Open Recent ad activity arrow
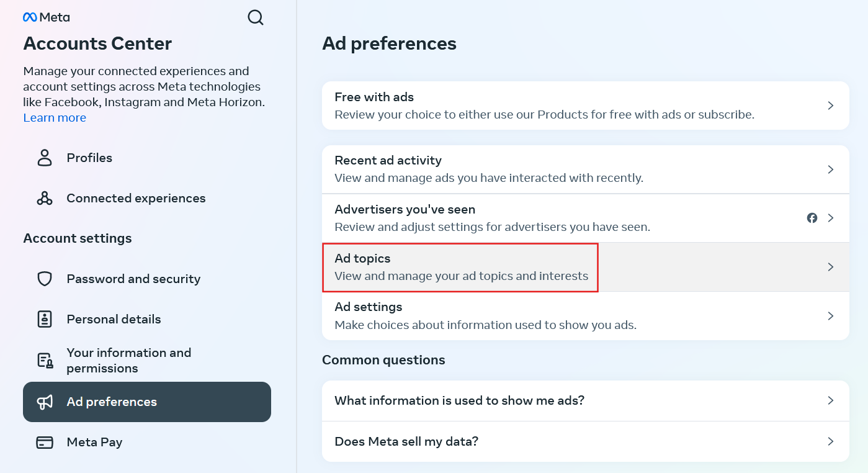This screenshot has width=868, height=473. click(831, 169)
